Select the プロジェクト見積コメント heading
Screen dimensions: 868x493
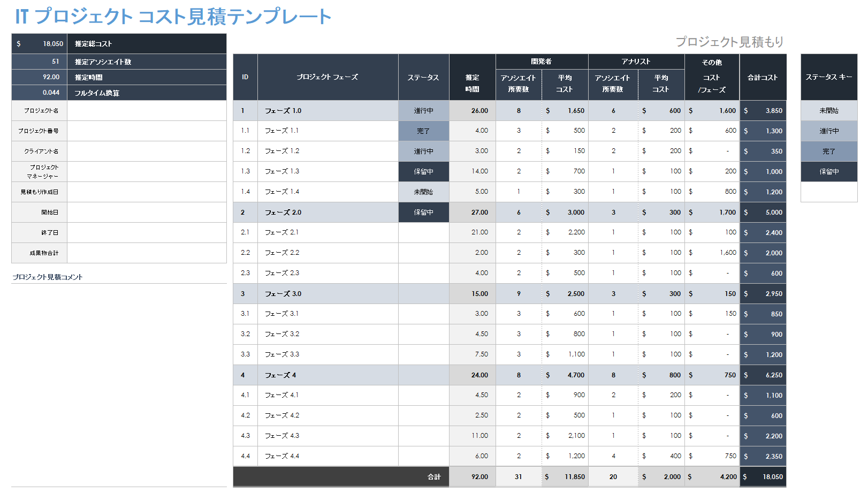click(47, 277)
